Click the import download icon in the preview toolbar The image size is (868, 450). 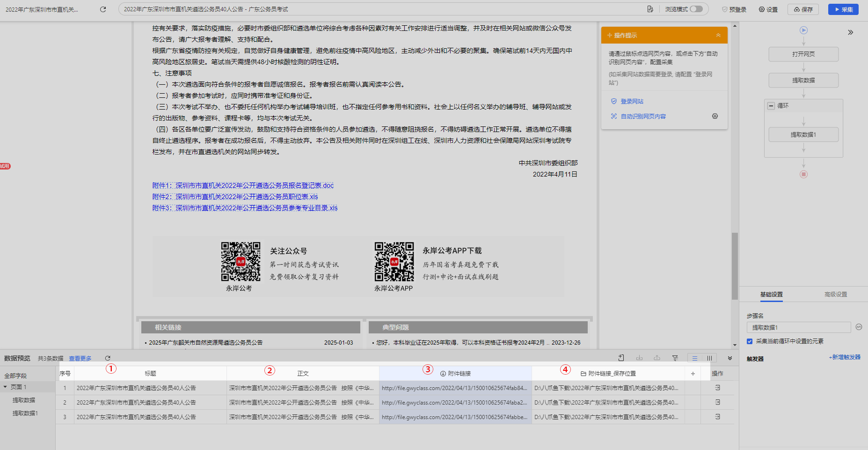pos(639,358)
